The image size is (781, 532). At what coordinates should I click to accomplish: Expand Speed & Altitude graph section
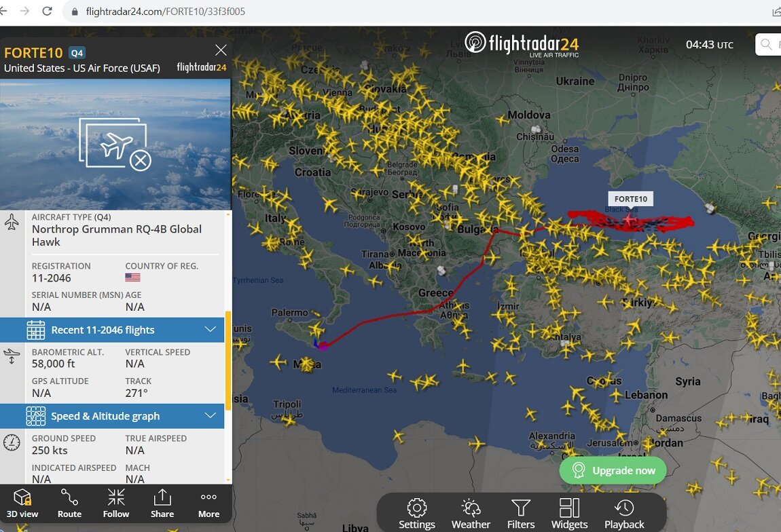(x=112, y=416)
